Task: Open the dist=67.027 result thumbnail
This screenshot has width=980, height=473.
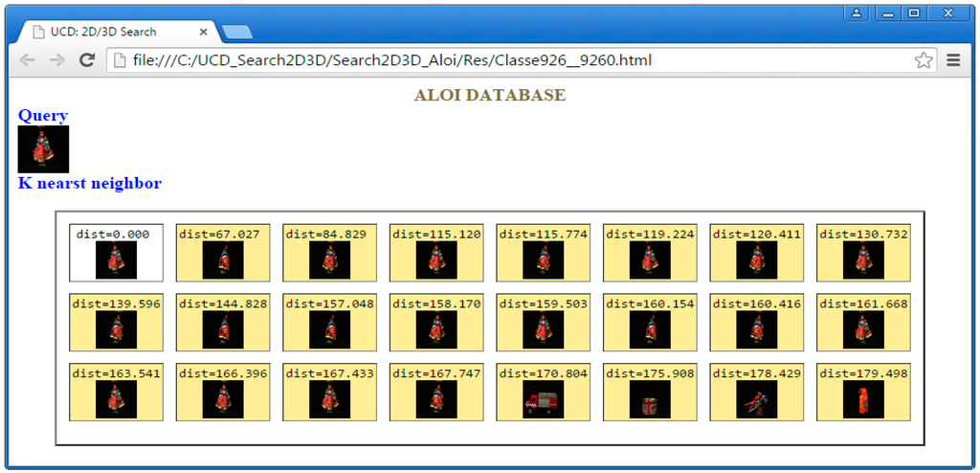Action: coord(223,259)
